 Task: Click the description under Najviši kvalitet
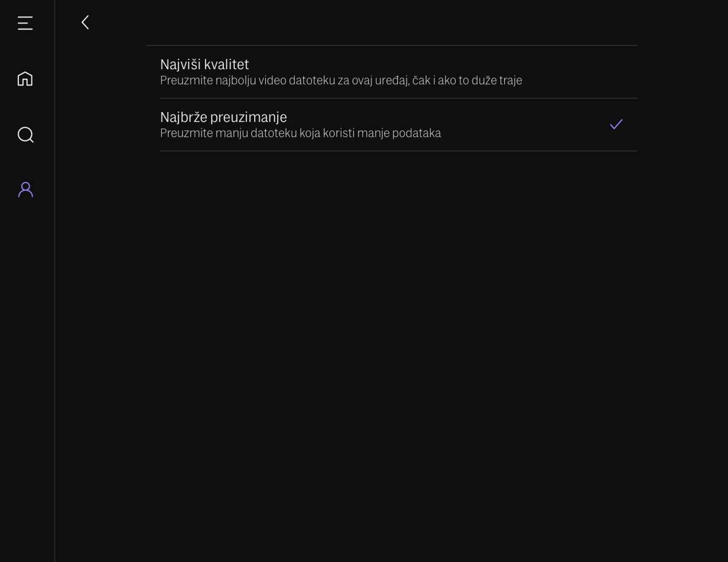tap(341, 80)
